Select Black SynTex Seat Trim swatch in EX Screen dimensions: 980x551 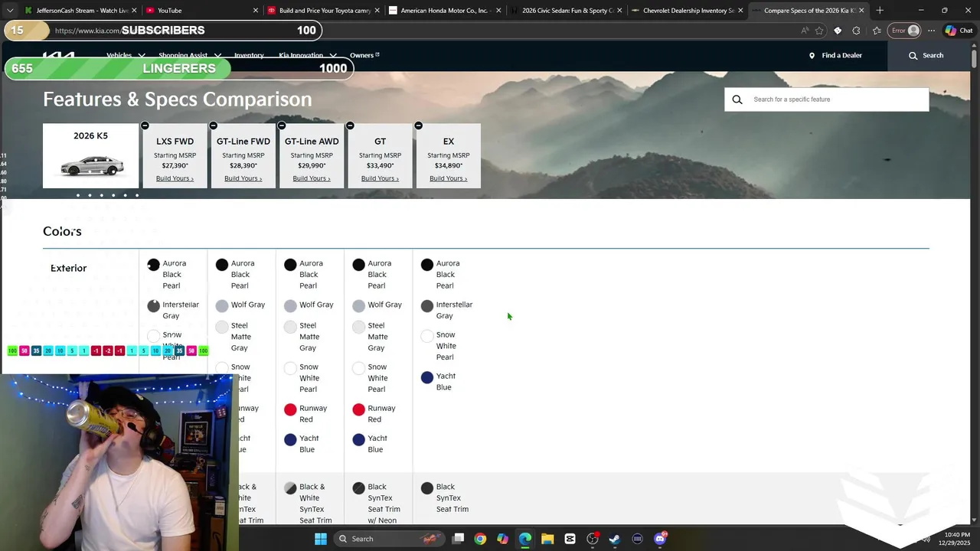coord(427,488)
